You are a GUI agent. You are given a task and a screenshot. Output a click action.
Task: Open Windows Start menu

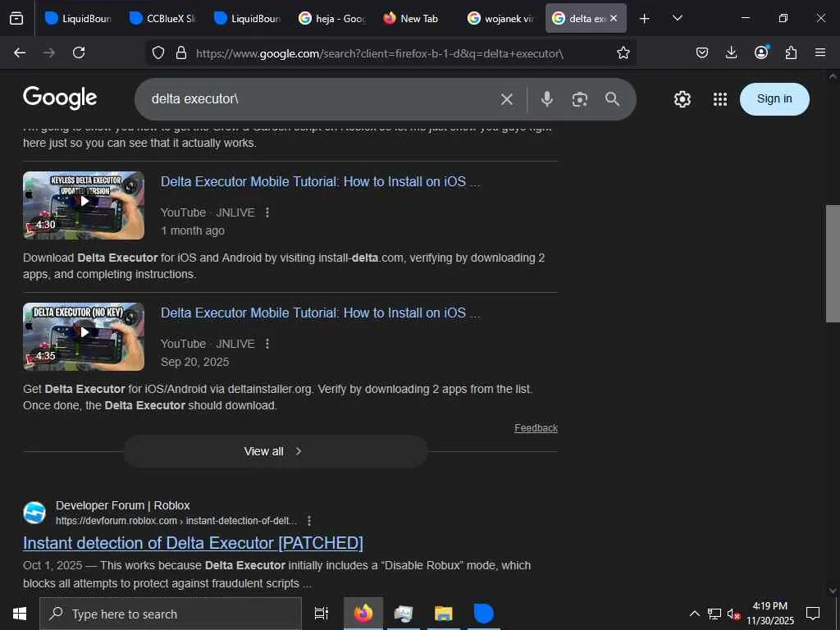coord(20,614)
